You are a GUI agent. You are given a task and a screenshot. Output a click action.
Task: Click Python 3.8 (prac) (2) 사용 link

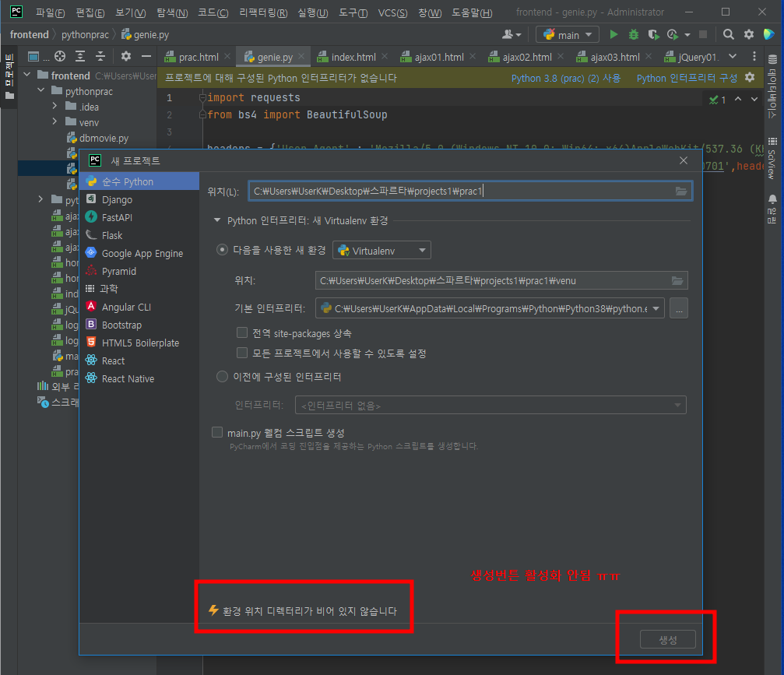point(565,78)
